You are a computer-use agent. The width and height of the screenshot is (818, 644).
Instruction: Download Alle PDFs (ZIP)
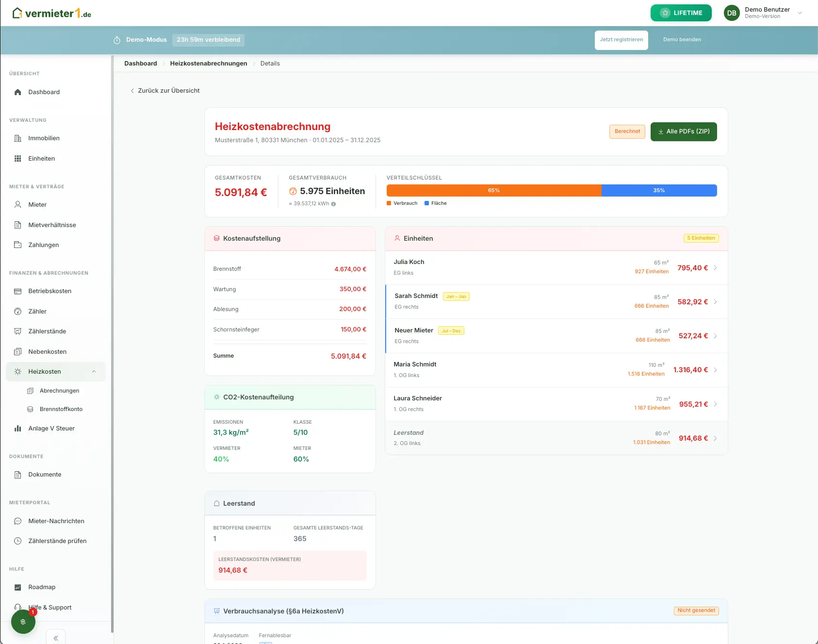tap(684, 132)
